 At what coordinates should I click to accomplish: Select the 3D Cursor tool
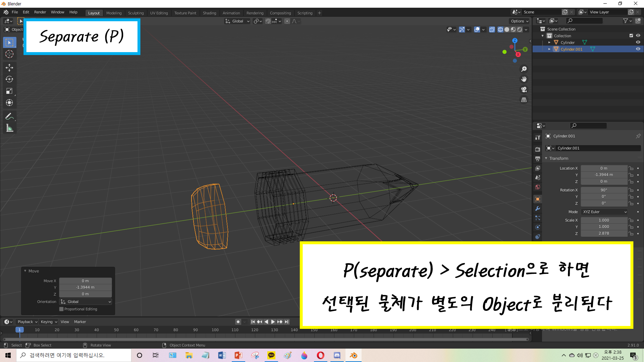pyautogui.click(x=9, y=54)
